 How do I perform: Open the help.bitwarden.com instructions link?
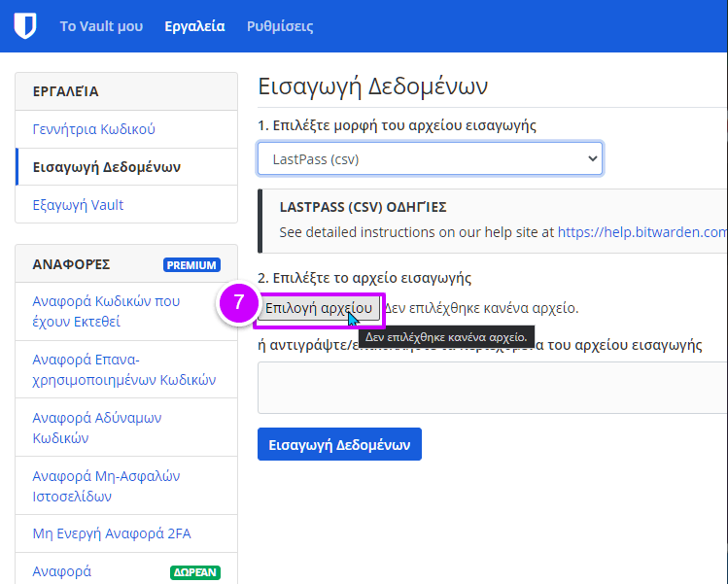(x=642, y=232)
